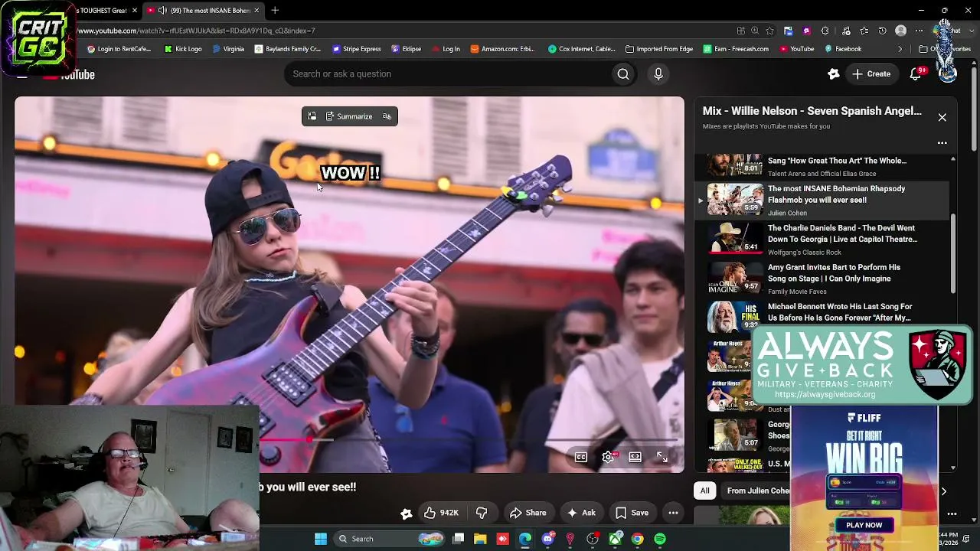The image size is (980, 551).
Task: Open video player settings gear
Action: click(x=608, y=457)
